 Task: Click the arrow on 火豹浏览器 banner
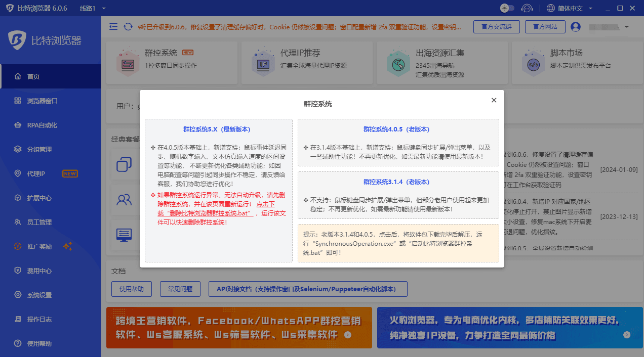[x=627, y=335]
